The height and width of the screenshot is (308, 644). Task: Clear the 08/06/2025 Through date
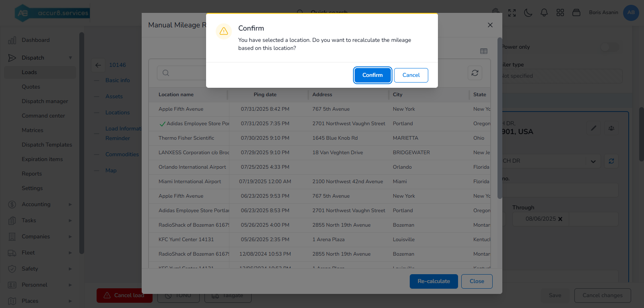pyautogui.click(x=560, y=219)
